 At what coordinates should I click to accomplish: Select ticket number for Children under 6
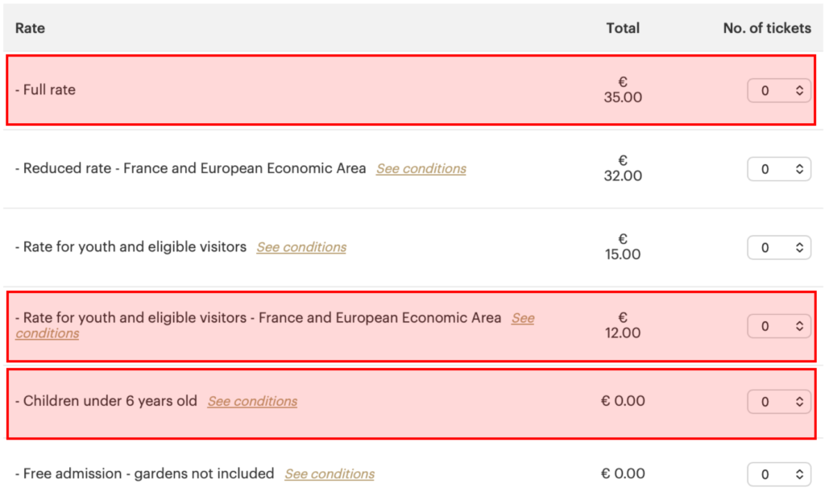[x=778, y=402]
